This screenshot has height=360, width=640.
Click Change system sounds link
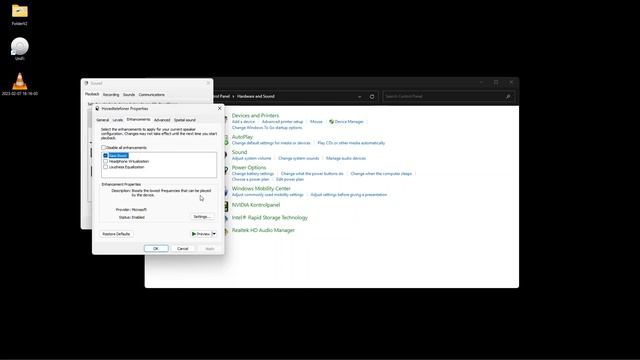(x=299, y=158)
